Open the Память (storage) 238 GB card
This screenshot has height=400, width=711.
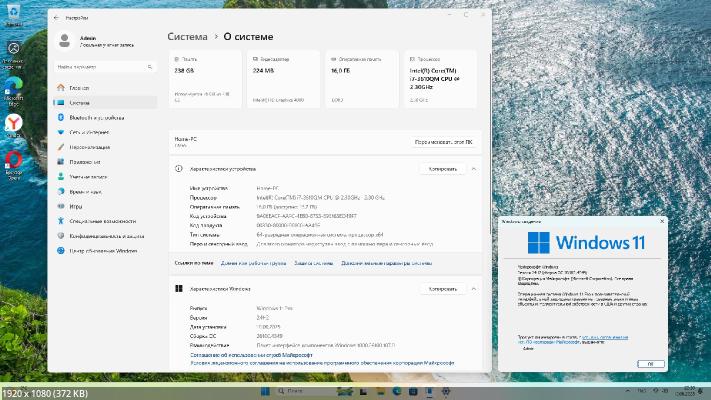click(x=205, y=79)
